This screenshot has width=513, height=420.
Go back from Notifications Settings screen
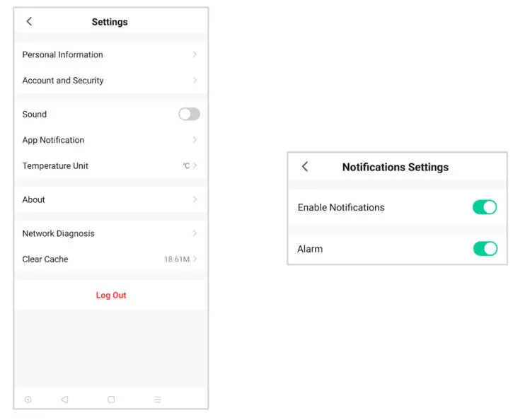tap(305, 167)
